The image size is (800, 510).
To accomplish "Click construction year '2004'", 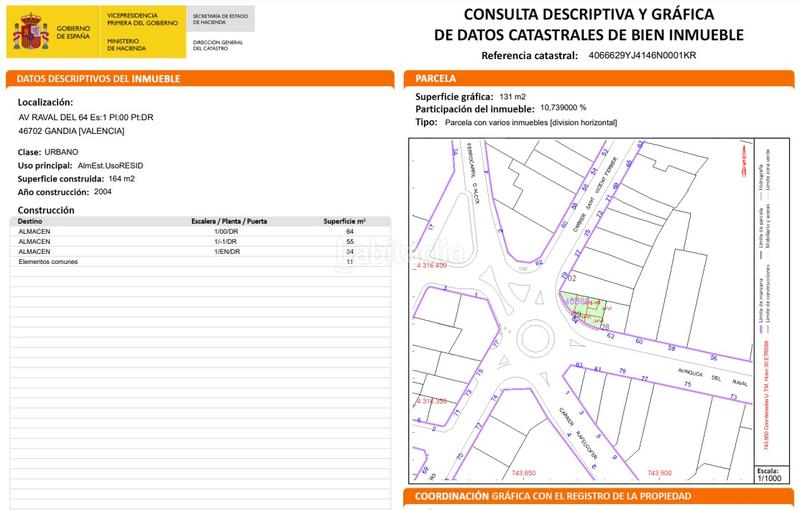I will pos(103,192).
